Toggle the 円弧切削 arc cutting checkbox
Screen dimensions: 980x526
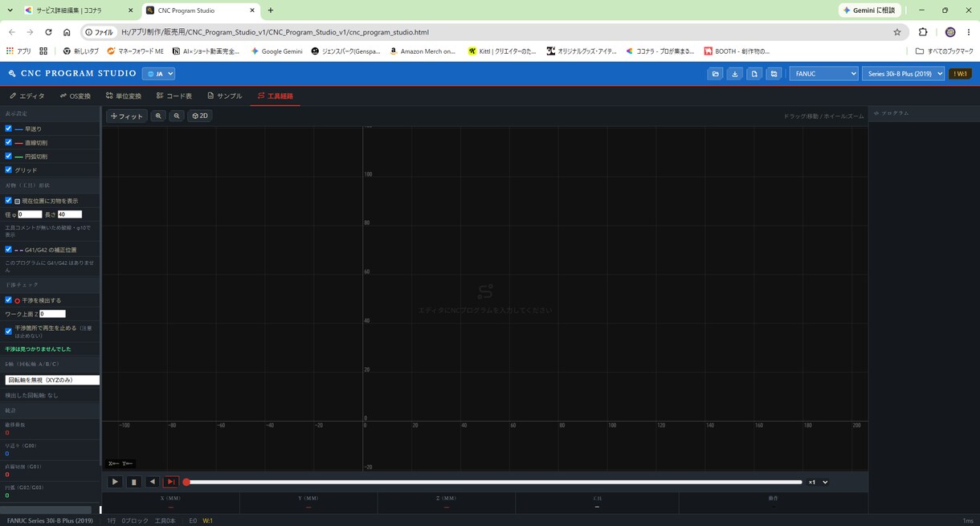8,156
